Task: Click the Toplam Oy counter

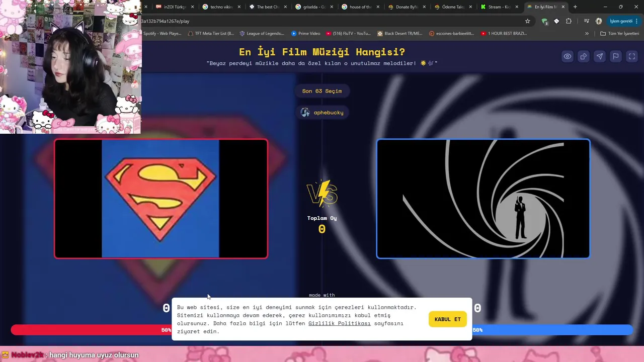Action: [x=322, y=224]
